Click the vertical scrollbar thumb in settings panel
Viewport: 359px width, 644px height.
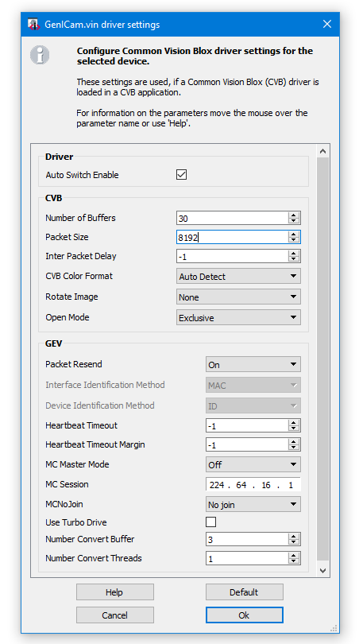(x=323, y=359)
